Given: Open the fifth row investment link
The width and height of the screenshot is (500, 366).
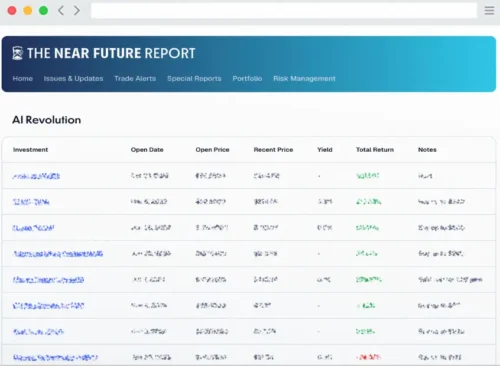Looking at the screenshot, I should (x=48, y=280).
